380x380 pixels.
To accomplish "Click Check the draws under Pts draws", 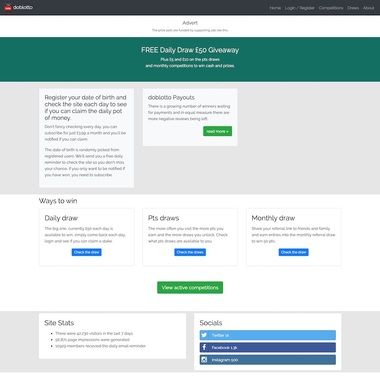I will [x=190, y=252].
